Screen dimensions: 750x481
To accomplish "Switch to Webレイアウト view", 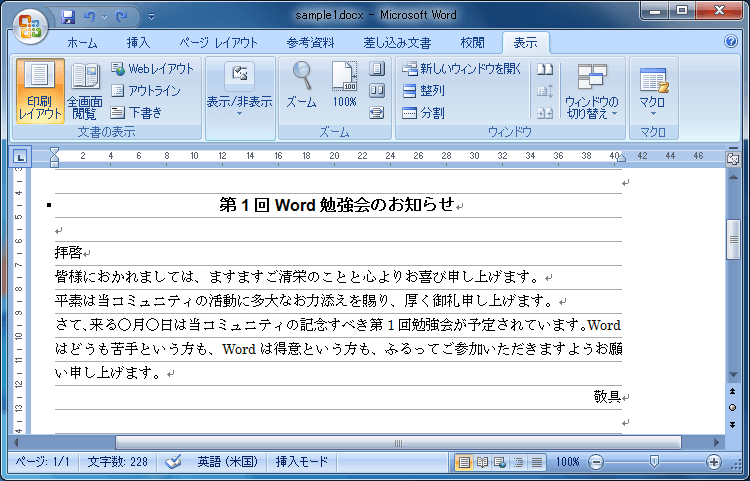I will [153, 69].
